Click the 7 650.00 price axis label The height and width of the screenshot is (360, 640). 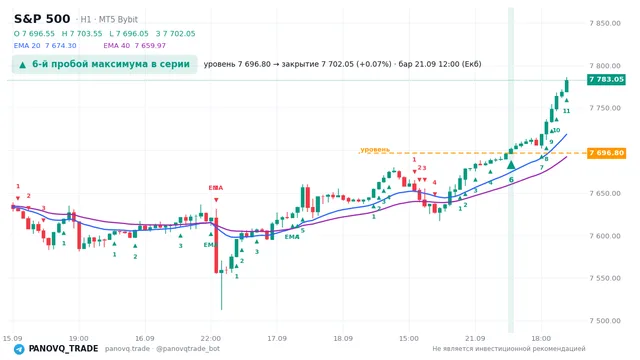coord(605,193)
